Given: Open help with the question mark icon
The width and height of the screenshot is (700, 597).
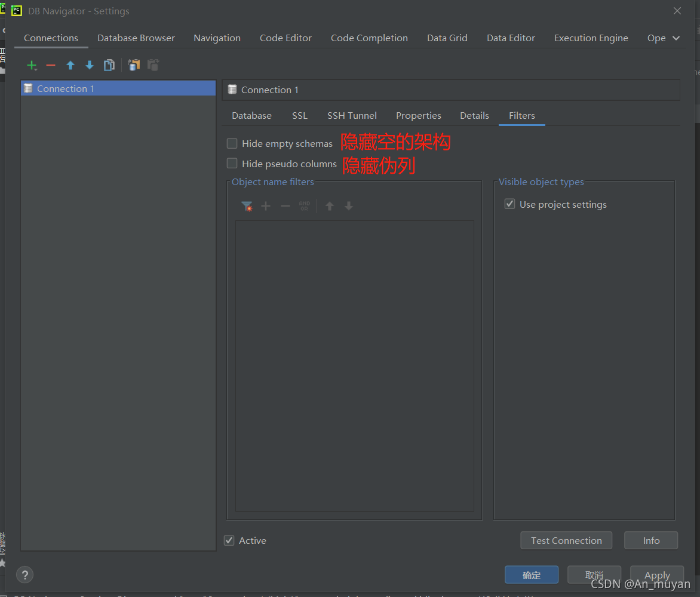Looking at the screenshot, I should click(25, 575).
